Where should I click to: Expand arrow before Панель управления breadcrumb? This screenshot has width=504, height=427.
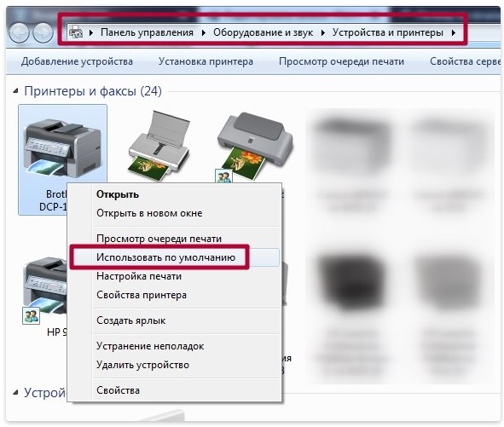[91, 32]
